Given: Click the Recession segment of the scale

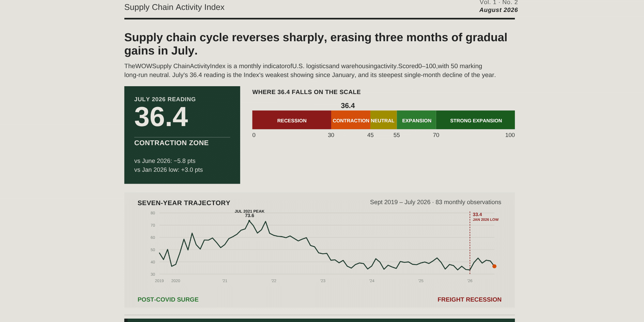Looking at the screenshot, I should pos(292,120).
